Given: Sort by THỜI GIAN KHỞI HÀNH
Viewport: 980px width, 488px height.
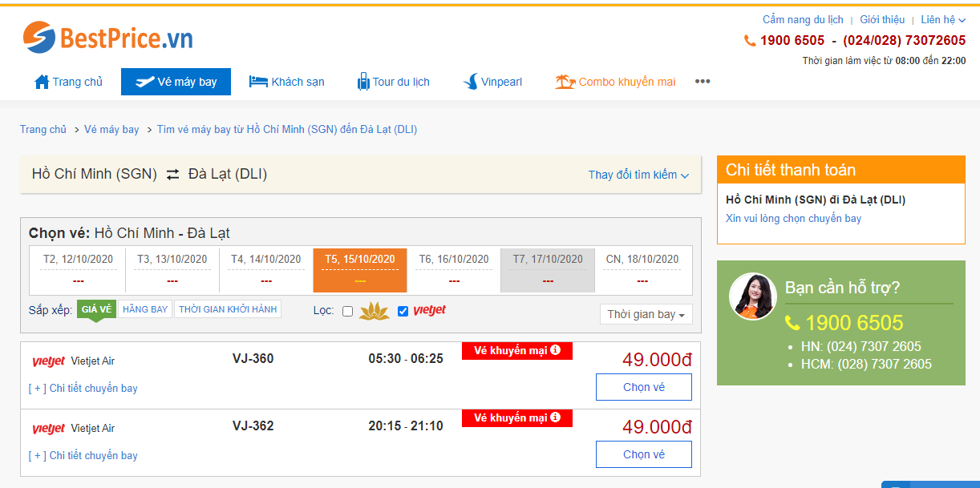Looking at the screenshot, I should click(228, 309).
